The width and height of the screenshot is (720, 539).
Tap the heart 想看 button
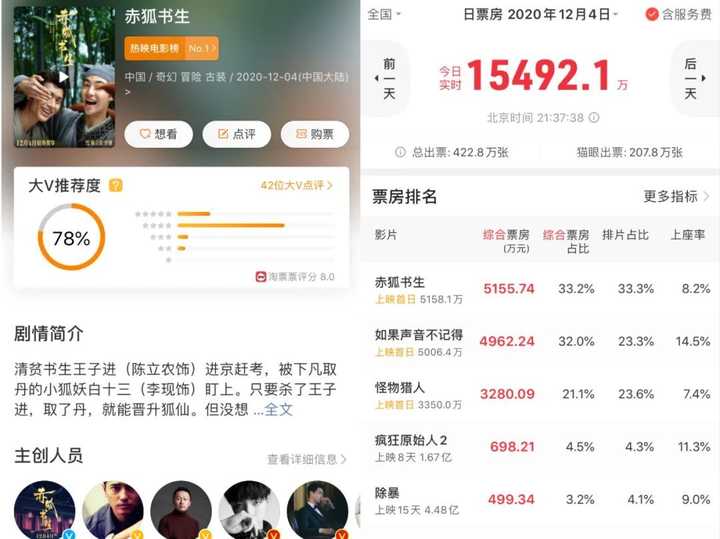pyautogui.click(x=158, y=134)
